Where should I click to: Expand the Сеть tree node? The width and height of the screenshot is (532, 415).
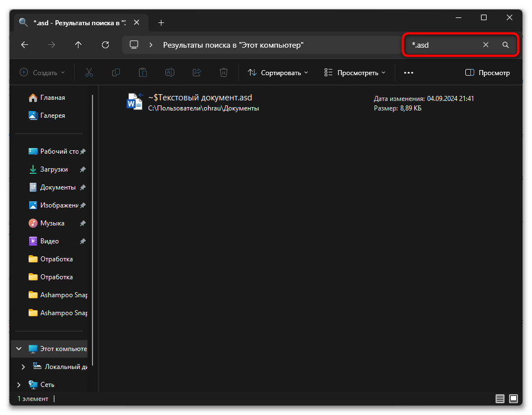18,385
